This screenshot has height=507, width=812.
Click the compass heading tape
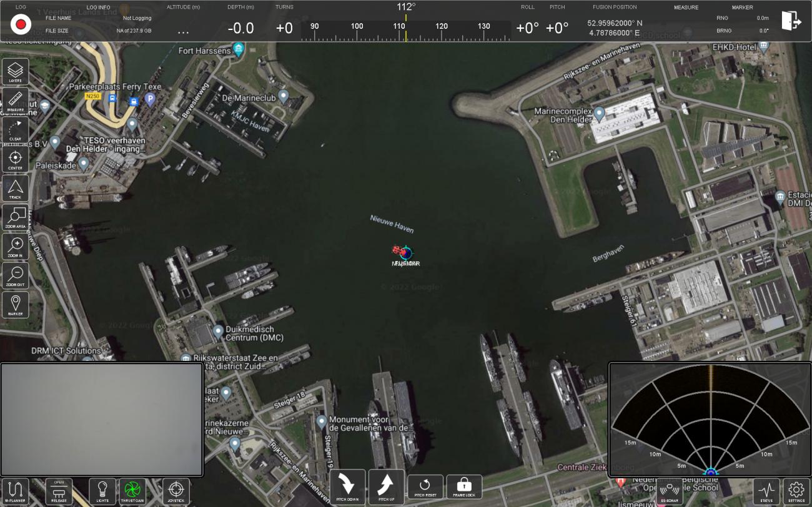(405, 31)
